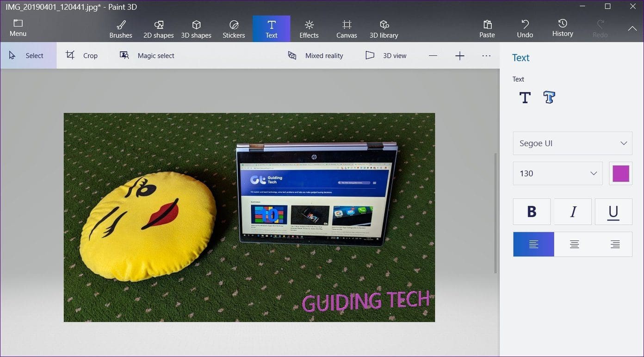Open the 3D library
The image size is (644, 357).
[x=384, y=29]
